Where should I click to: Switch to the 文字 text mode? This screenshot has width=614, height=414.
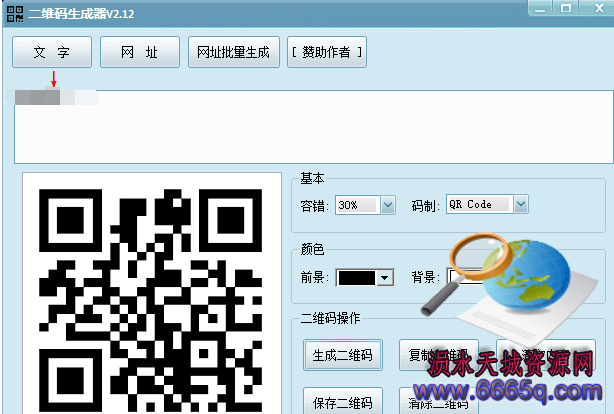coord(52,52)
